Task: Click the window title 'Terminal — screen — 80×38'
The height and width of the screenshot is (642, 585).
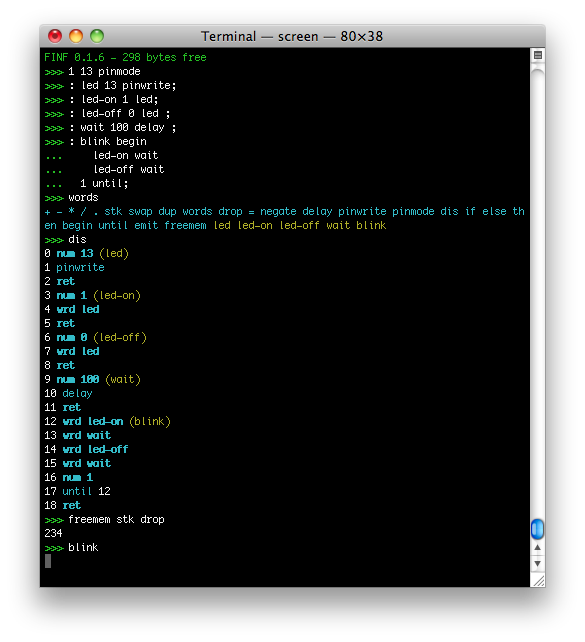Action: point(292,36)
